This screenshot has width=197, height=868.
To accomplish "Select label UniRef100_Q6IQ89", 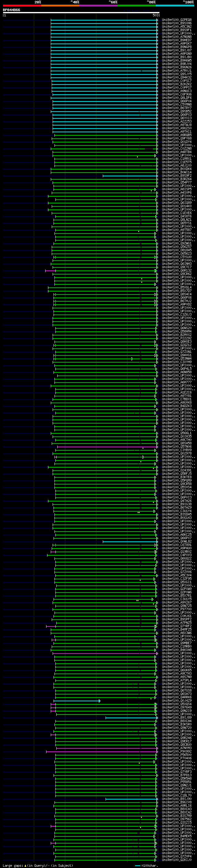I will [x=177, y=203].
